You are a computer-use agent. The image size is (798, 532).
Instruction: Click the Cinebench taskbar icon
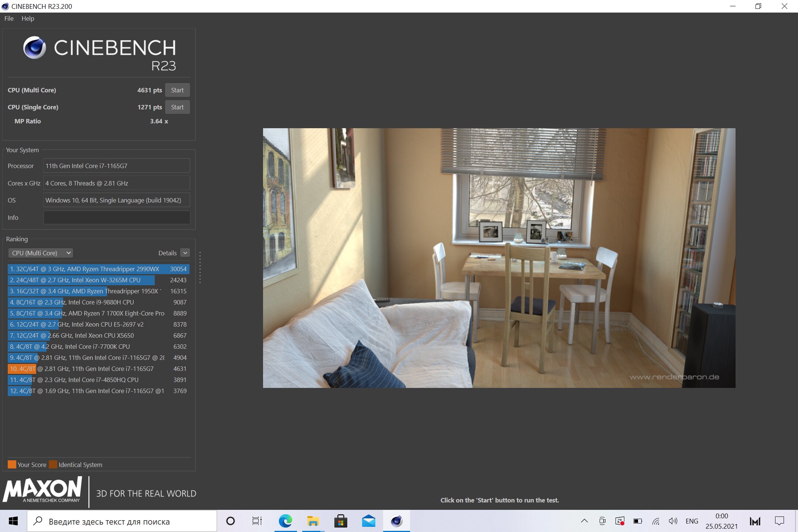(x=396, y=521)
